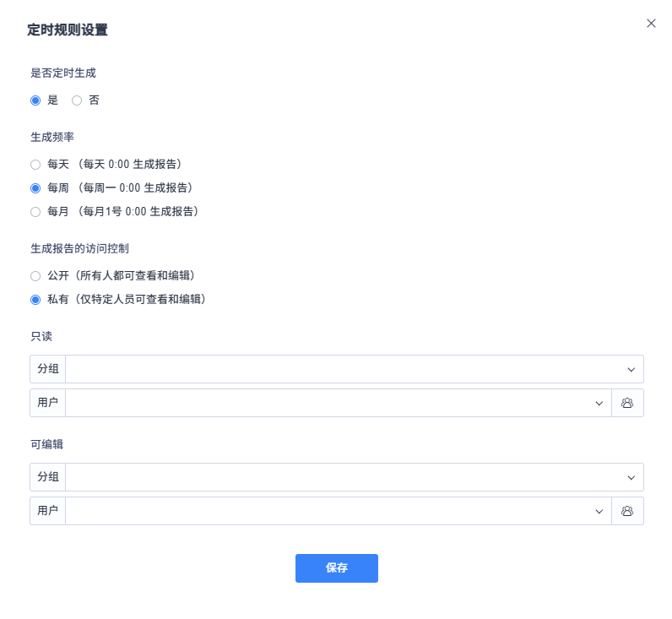
Task: Choose 每月 generation frequency
Action: tap(35, 211)
